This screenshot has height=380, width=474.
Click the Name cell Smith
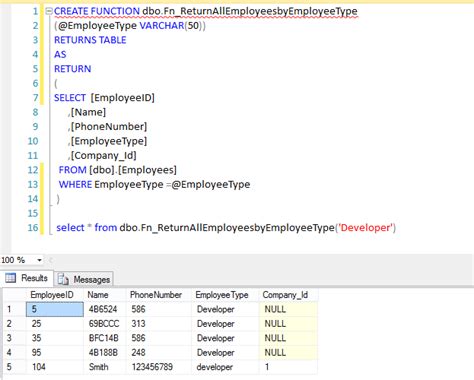pos(105,367)
